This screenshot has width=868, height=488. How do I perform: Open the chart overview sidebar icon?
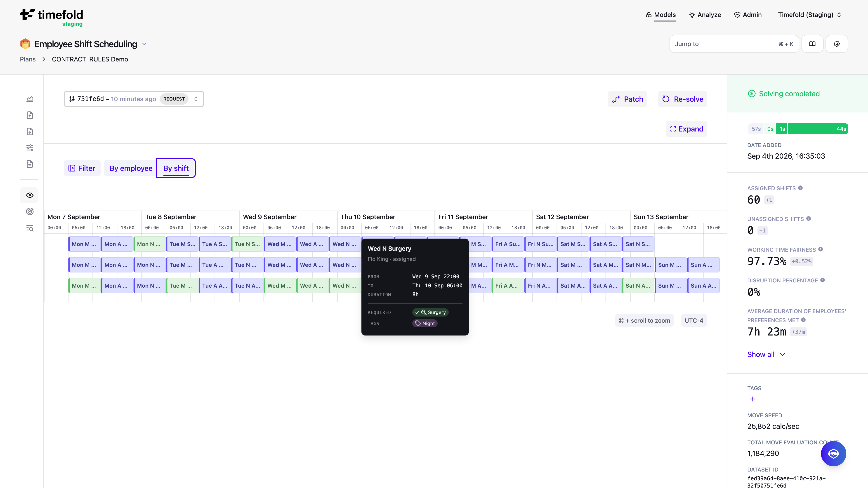[x=30, y=99]
